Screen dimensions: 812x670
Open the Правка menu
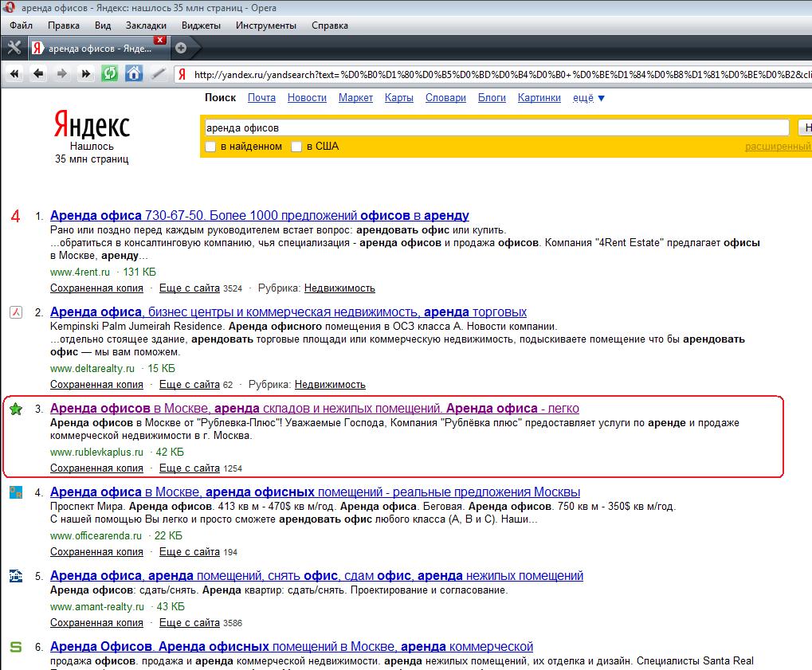pos(64,25)
